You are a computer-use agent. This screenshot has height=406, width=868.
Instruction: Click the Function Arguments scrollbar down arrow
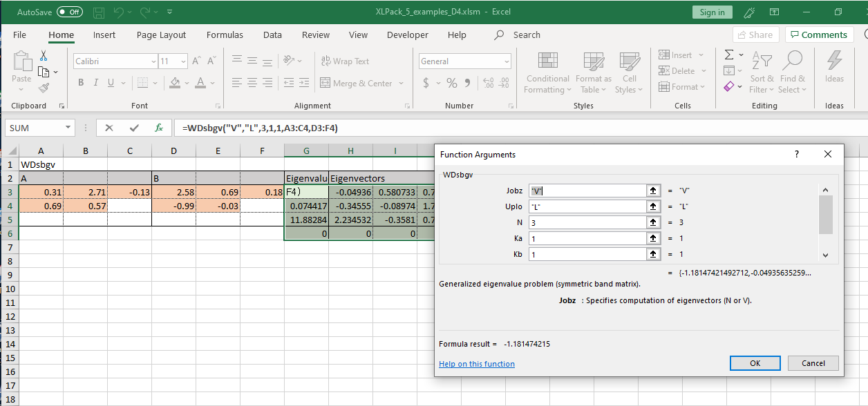(825, 255)
